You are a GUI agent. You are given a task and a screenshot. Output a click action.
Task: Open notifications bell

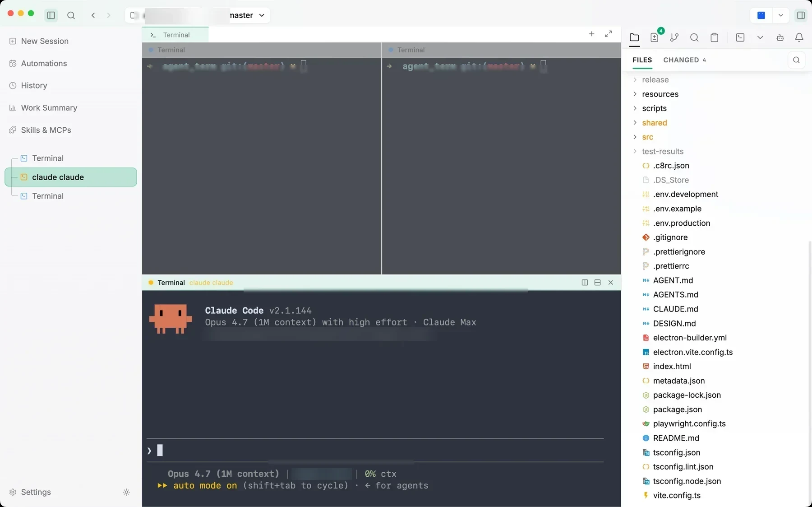tap(799, 37)
